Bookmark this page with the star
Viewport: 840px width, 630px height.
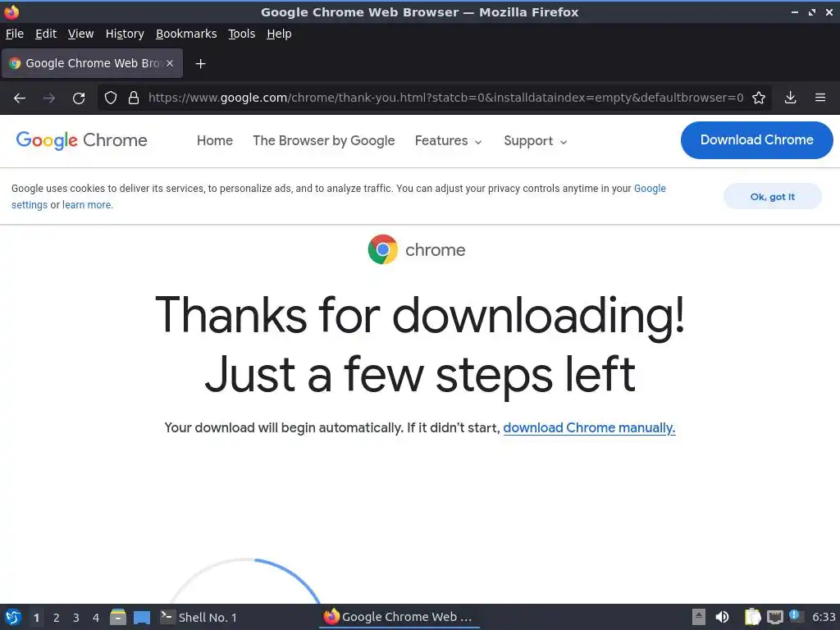759,98
